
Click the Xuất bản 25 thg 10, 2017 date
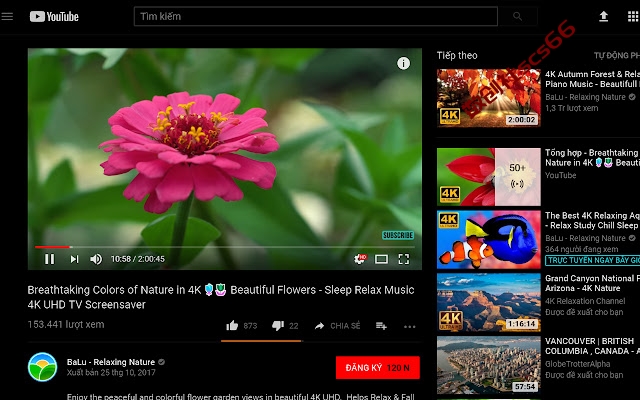(111, 372)
